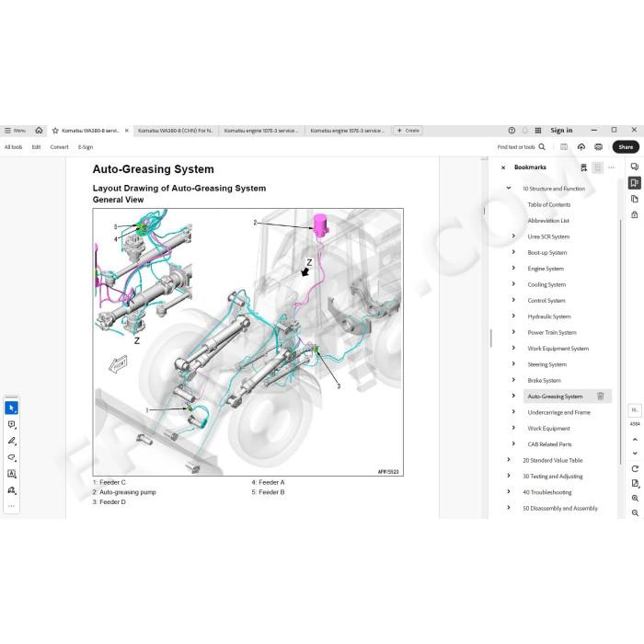Click the rotate page icon
644x644 pixels.
pyautogui.click(x=635, y=468)
